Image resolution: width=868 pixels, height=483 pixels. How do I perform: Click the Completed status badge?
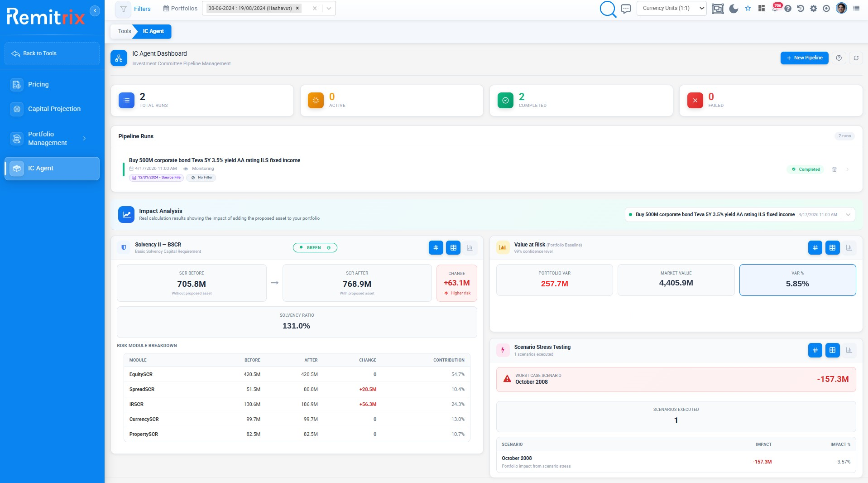click(806, 169)
